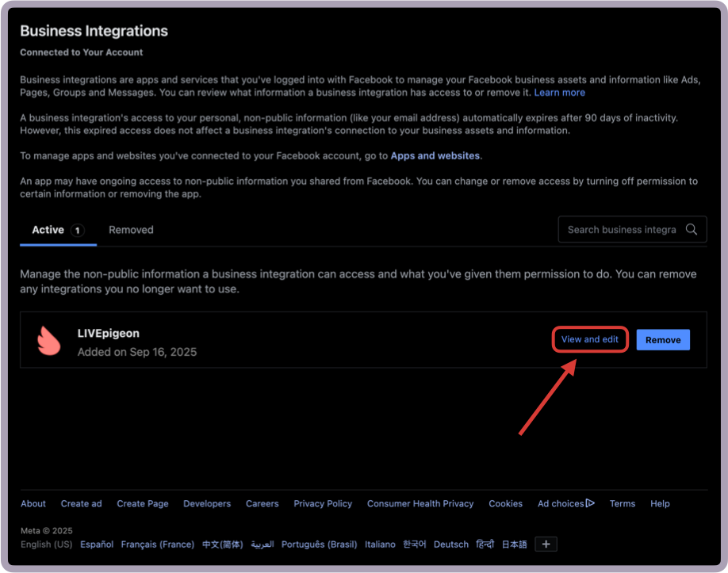Switch language to Deutsch
The width and height of the screenshot is (728, 573).
[450, 544]
